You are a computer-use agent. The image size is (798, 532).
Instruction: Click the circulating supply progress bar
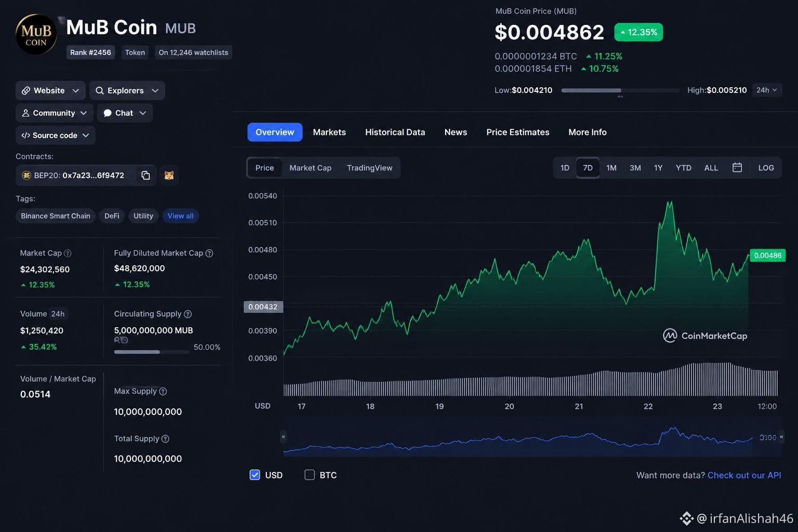pyautogui.click(x=152, y=352)
